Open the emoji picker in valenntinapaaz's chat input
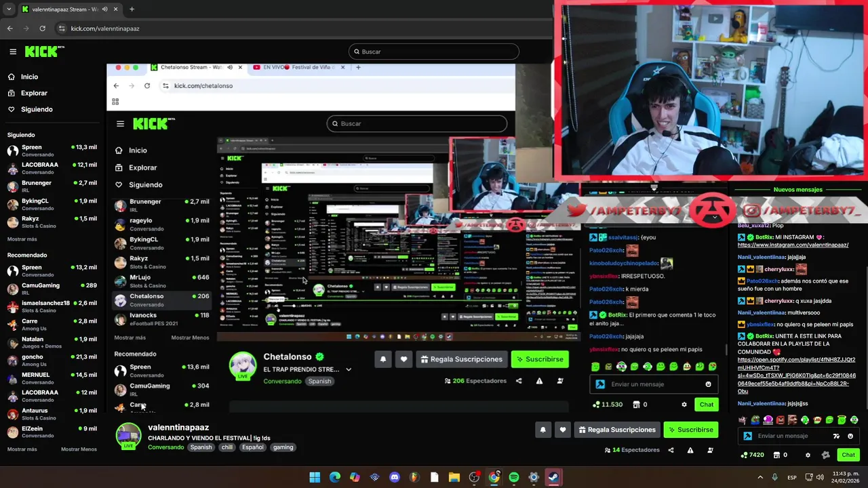Viewport: 868px width, 488px height. point(850,436)
